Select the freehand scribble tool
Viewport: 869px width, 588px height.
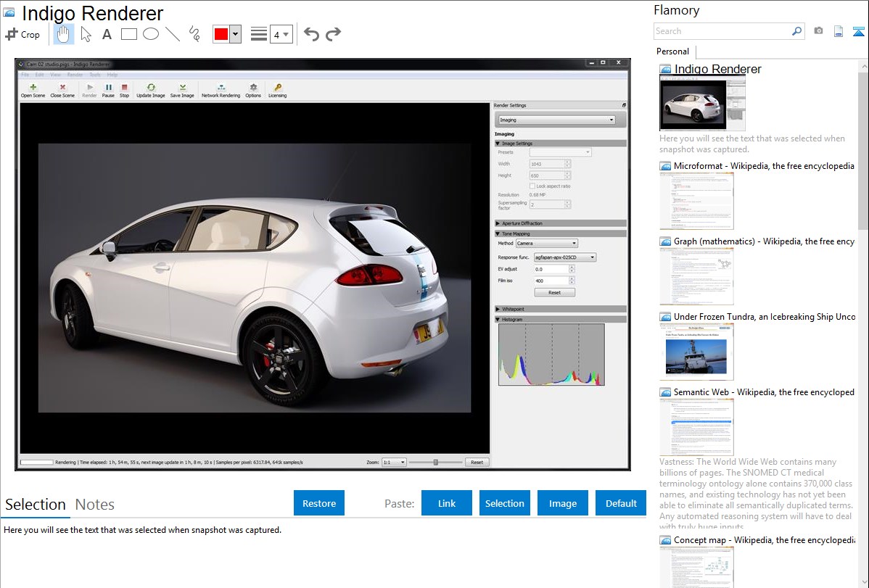194,34
